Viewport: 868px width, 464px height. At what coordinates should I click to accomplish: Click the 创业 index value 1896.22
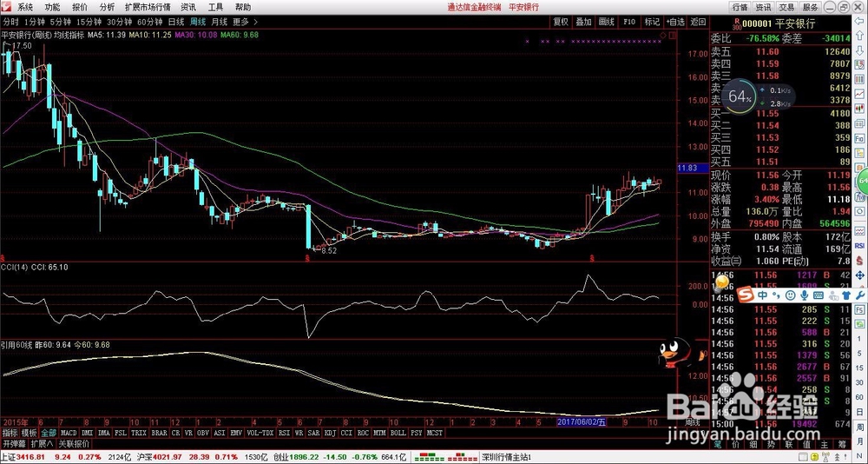(x=303, y=457)
